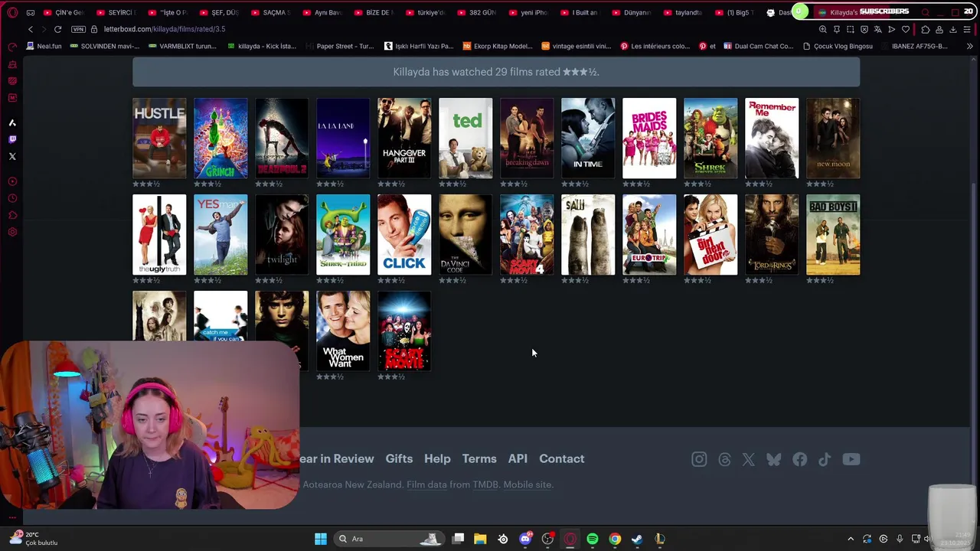Click the Help footer link
980x551 pixels.
[x=437, y=458]
